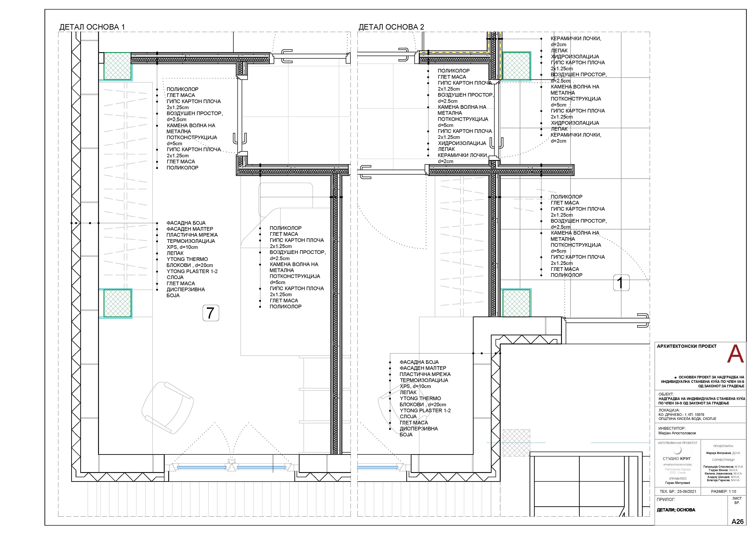Click the ДЕТАЛ ОСНОВА 2 title
The height and width of the screenshot is (534, 756).
pyautogui.click(x=391, y=27)
